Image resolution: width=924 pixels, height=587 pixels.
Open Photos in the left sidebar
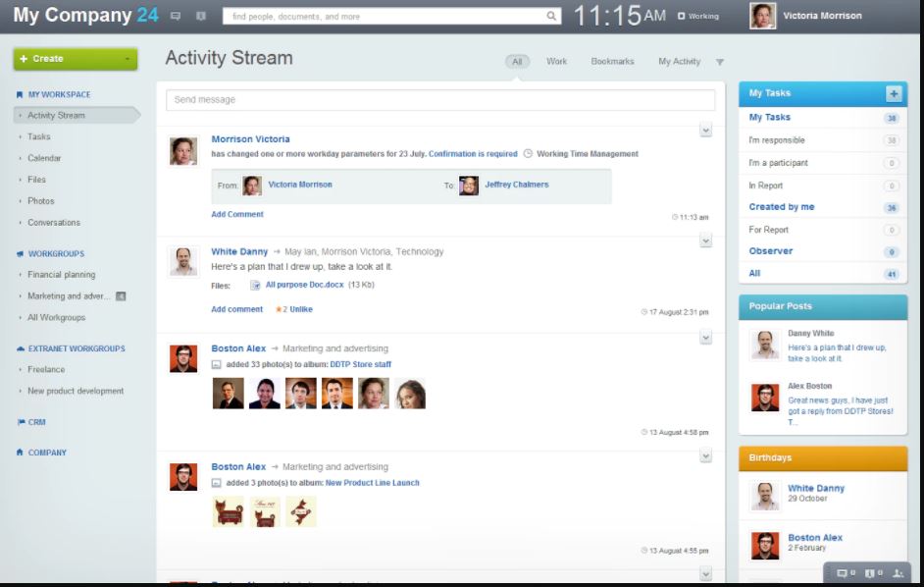pyautogui.click(x=40, y=201)
